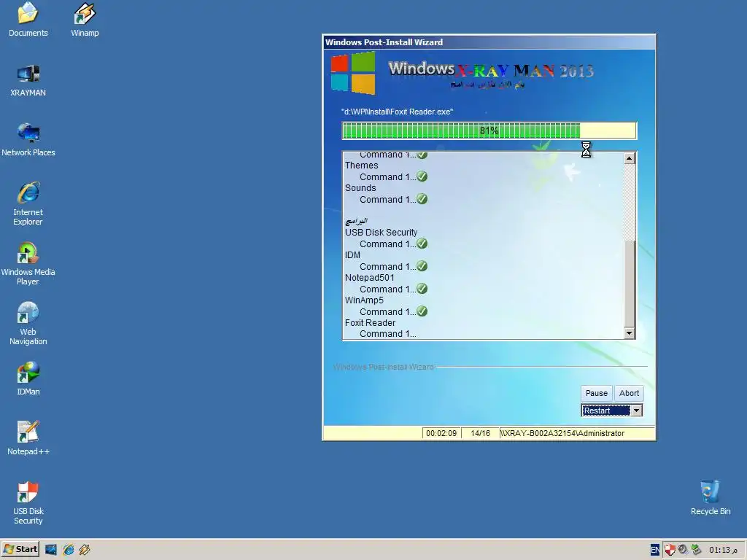This screenshot has height=560, width=747.
Task: Click the EN language indicator
Action: [655, 550]
